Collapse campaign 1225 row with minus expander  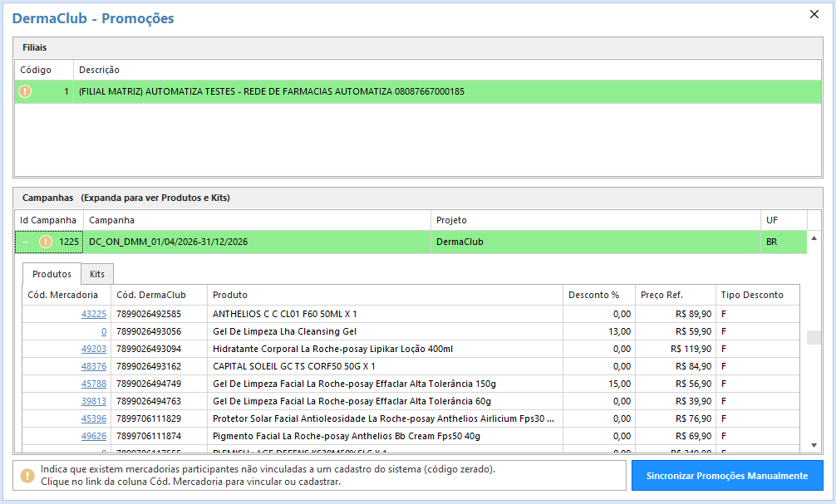point(25,242)
